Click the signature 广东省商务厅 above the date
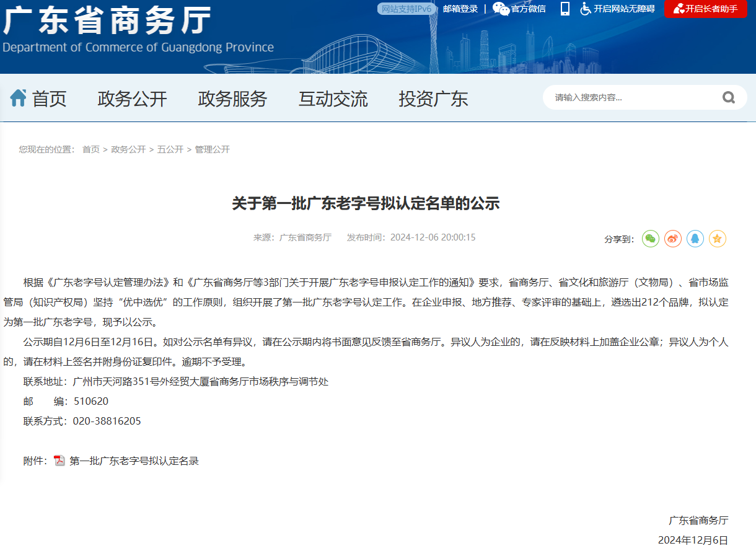This screenshot has width=756, height=556. click(x=698, y=521)
